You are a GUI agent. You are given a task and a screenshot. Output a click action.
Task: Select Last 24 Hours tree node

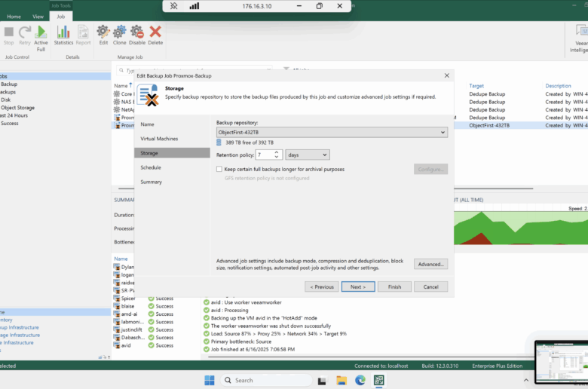14,115
